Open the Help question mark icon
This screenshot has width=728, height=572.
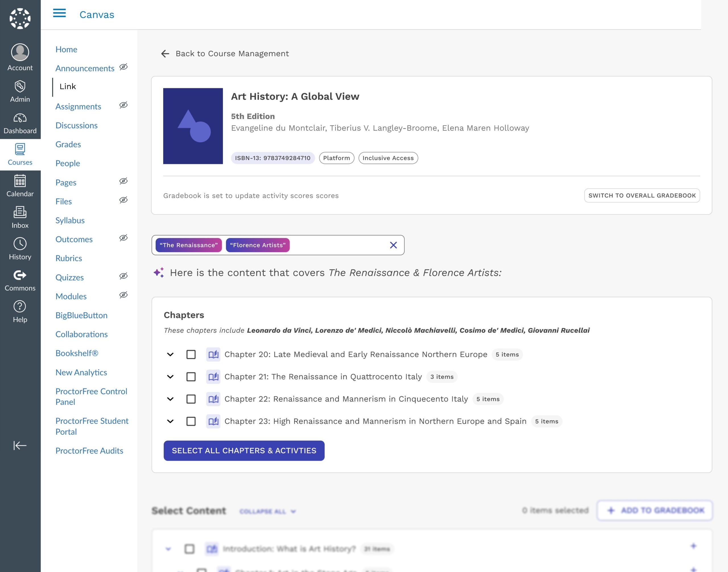[20, 307]
